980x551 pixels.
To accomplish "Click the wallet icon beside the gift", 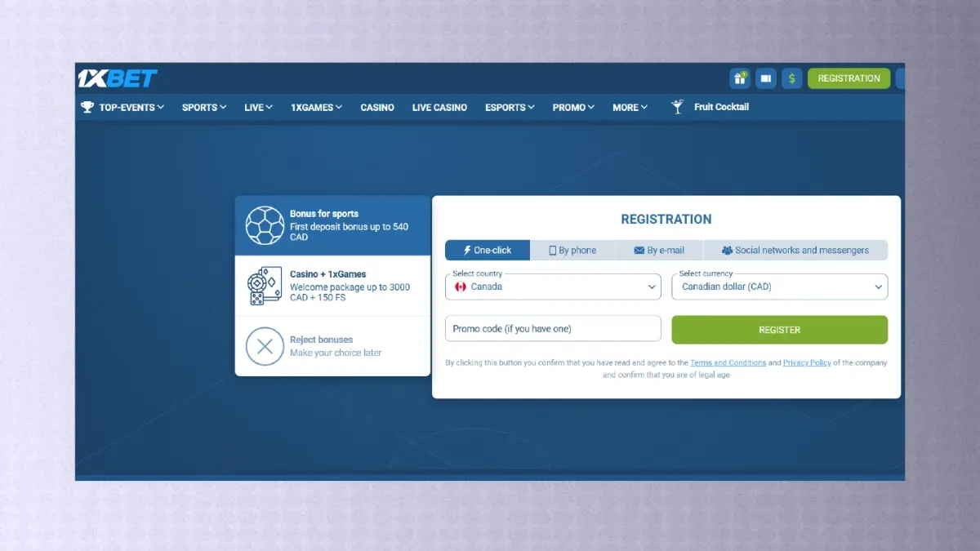I will pyautogui.click(x=766, y=78).
